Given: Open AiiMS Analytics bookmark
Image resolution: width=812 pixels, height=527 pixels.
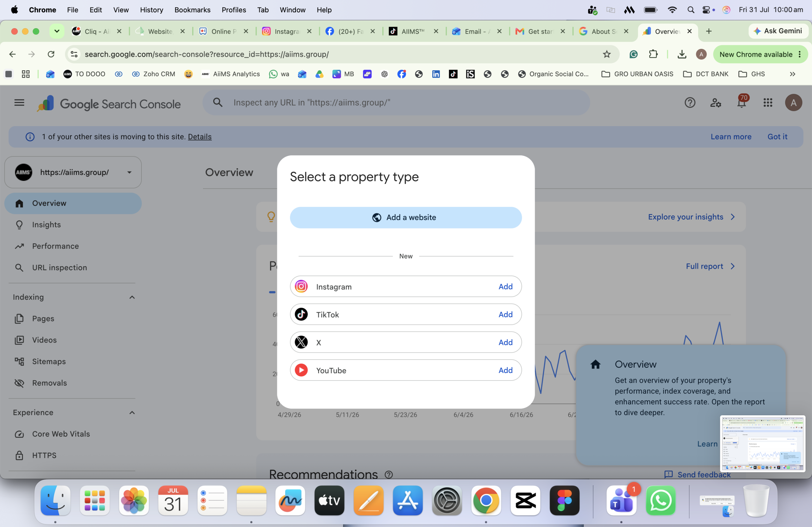Looking at the screenshot, I should coord(231,74).
